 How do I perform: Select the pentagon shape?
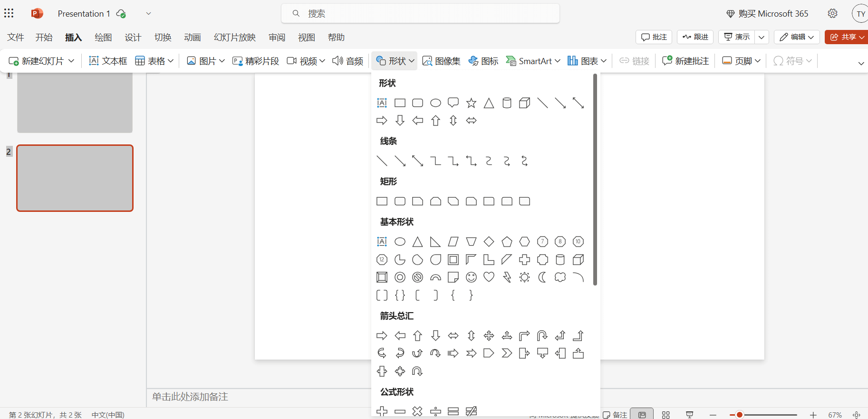507,242
